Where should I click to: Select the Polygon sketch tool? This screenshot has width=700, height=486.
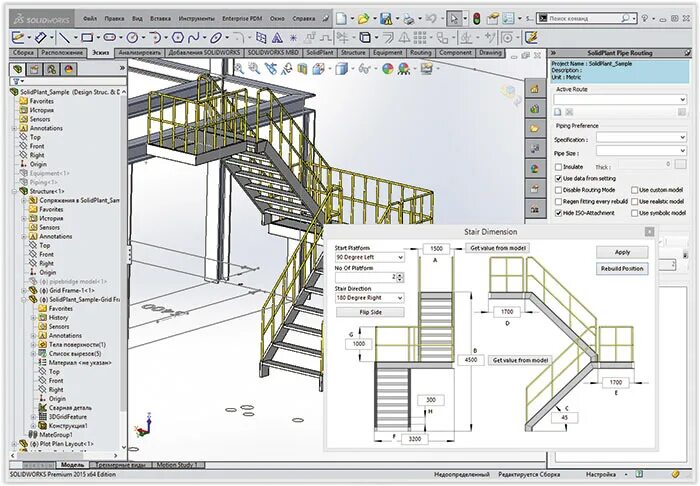(x=178, y=38)
